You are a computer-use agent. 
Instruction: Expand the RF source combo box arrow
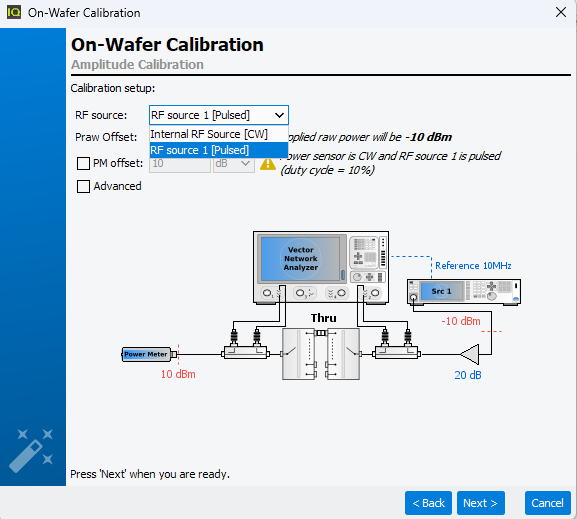279,115
